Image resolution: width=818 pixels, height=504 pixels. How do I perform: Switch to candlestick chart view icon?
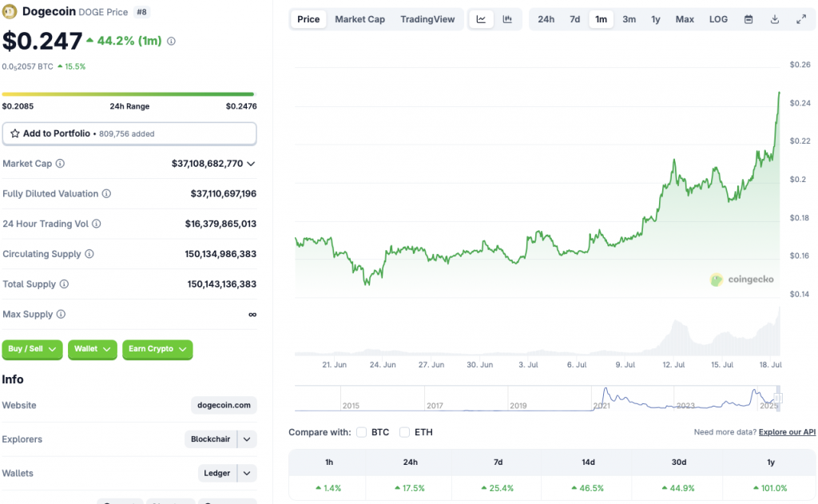point(507,19)
